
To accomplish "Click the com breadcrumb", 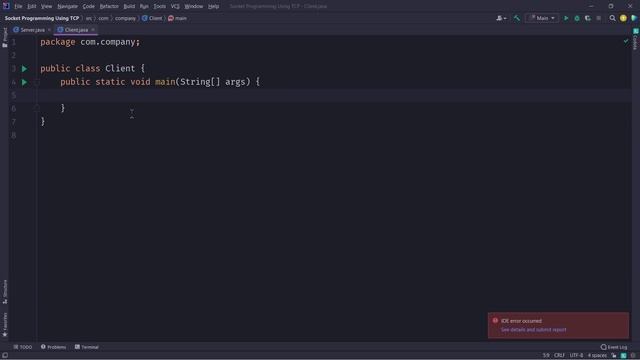I will (x=103, y=18).
